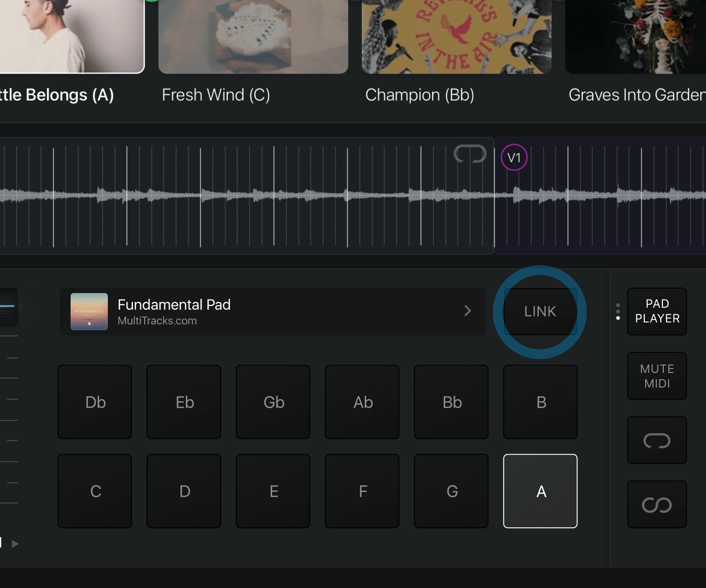Select the Eb key pad

click(x=184, y=402)
